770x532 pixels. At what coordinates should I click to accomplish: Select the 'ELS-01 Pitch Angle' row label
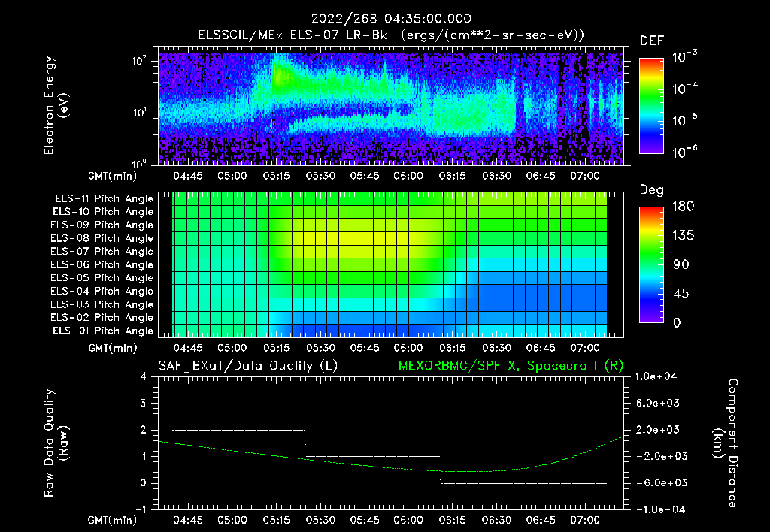[x=103, y=331]
